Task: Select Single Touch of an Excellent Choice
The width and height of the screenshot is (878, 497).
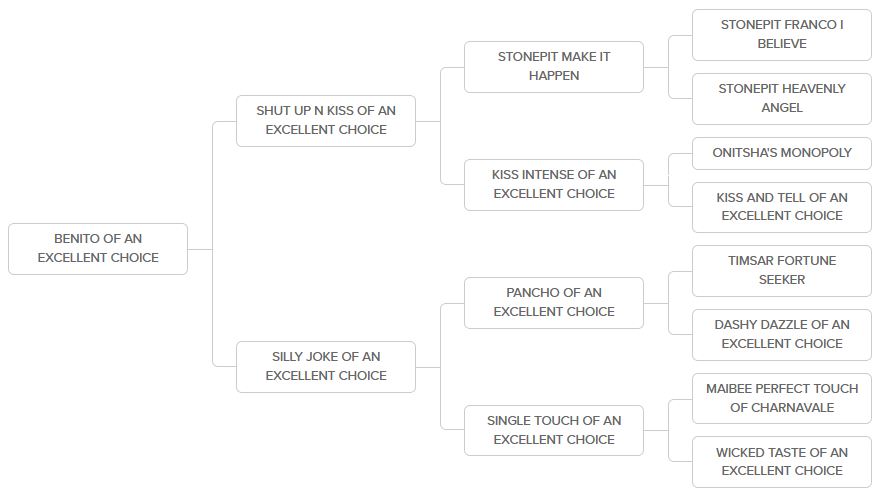Action: (554, 430)
